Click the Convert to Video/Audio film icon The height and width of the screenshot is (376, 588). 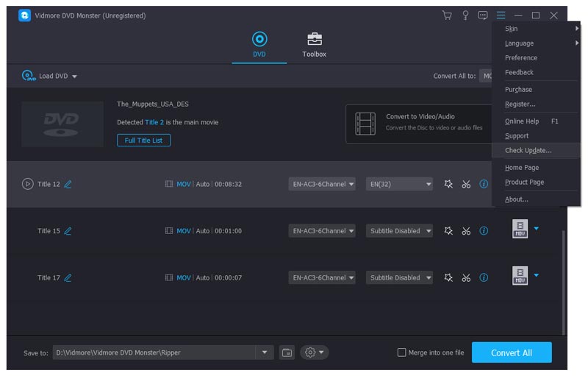(365, 124)
